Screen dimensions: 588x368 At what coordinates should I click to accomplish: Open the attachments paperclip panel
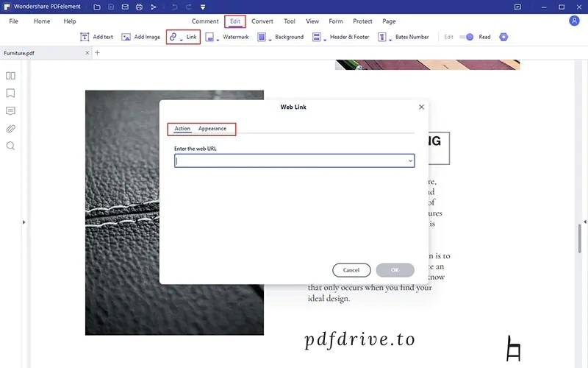tap(10, 129)
